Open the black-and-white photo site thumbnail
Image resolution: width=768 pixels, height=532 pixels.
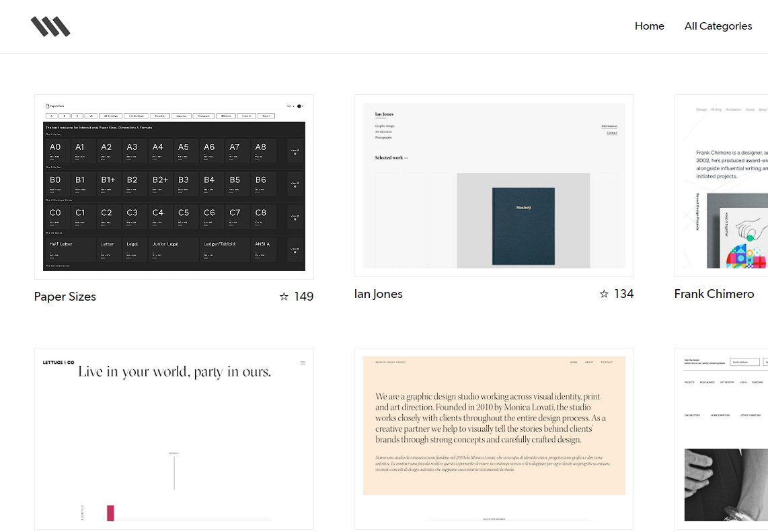(721, 439)
